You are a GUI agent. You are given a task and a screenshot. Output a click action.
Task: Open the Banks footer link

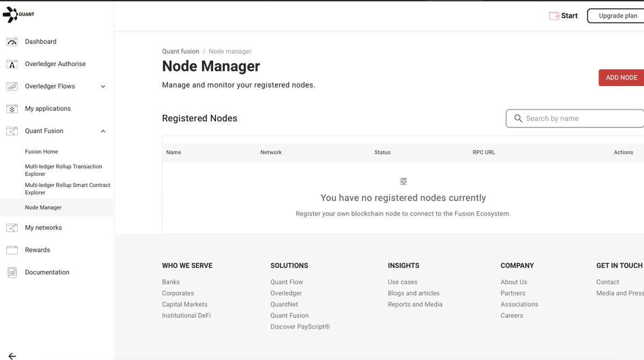(171, 282)
